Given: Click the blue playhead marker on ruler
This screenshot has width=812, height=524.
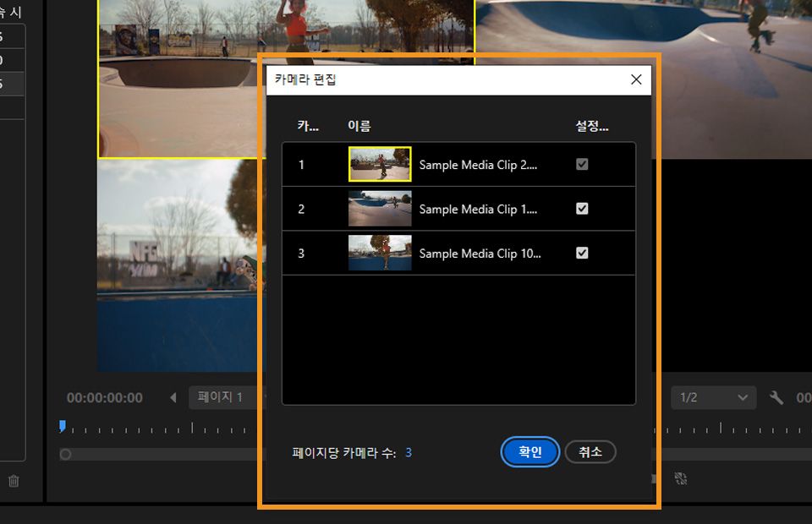Looking at the screenshot, I should 62,426.
